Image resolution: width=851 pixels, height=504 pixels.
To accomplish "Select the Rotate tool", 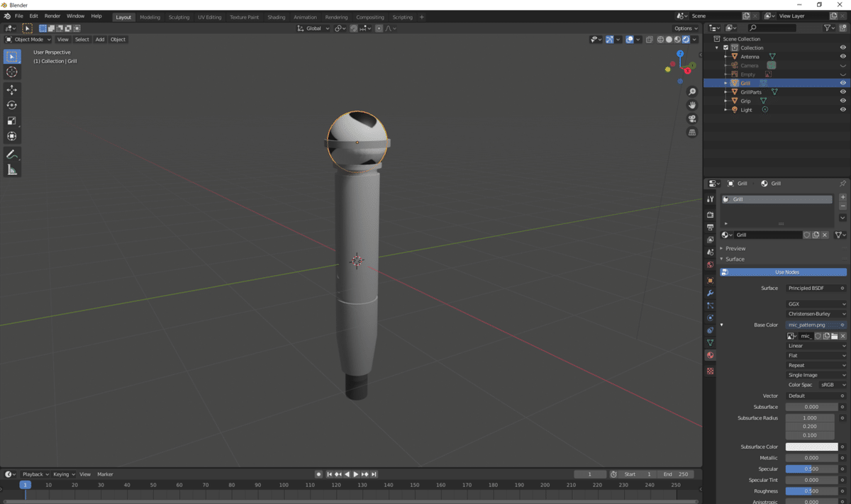I will [12, 105].
